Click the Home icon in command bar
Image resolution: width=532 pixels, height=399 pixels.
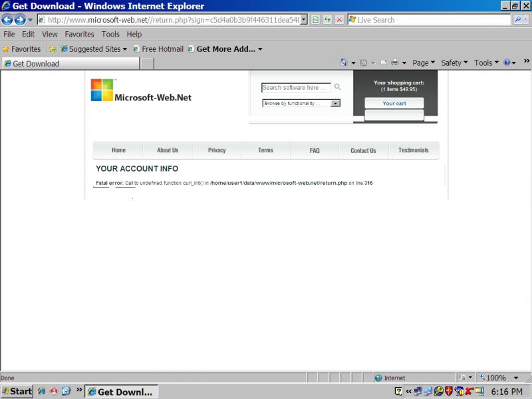(344, 63)
